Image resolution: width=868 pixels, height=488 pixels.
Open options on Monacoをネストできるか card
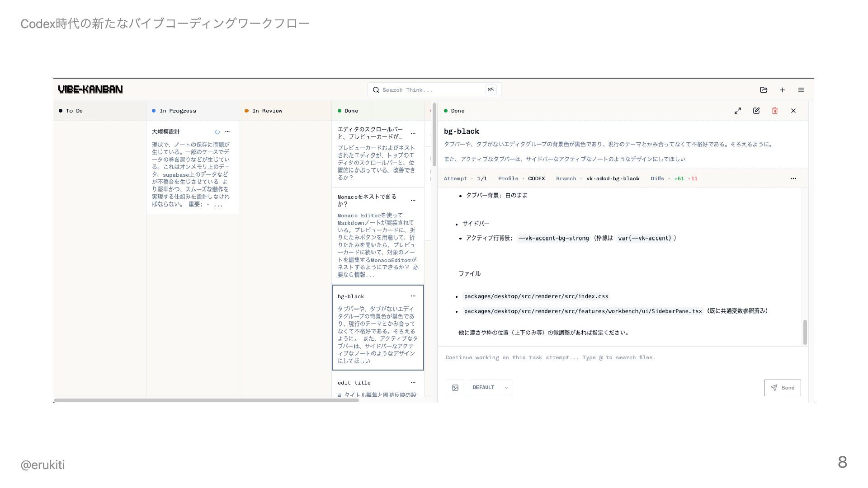point(413,200)
